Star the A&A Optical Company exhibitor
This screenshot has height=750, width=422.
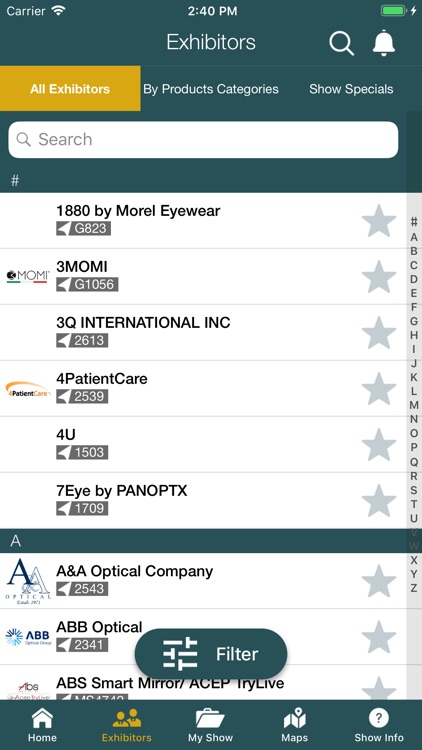tap(379, 581)
